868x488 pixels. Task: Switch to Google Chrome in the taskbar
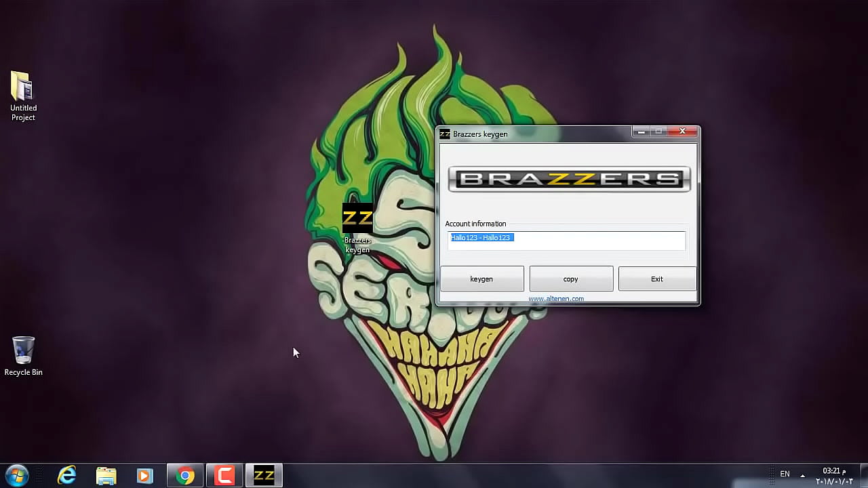(185, 476)
